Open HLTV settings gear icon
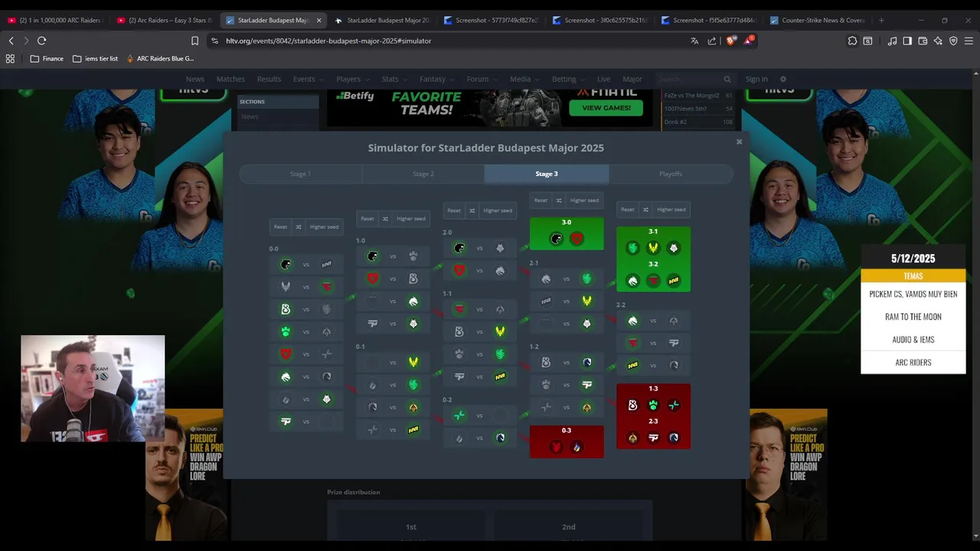Viewport: 980px width, 551px height. click(782, 79)
